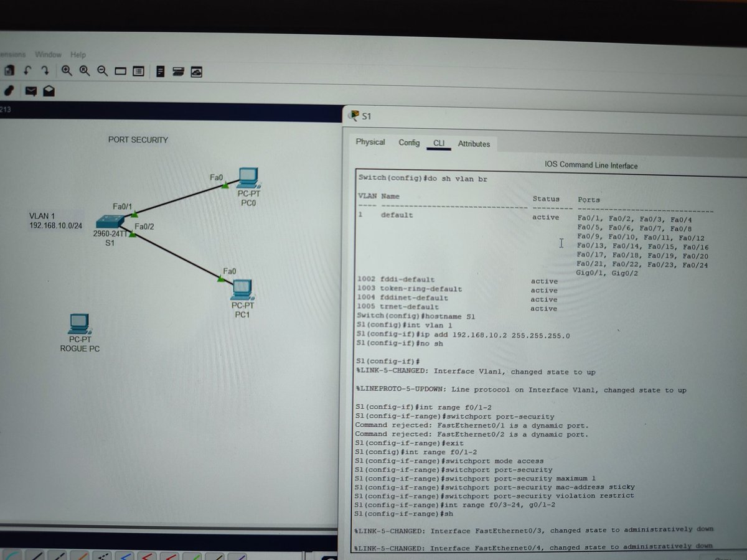
Task: Select the PC0 device in topology
Action: (x=248, y=179)
